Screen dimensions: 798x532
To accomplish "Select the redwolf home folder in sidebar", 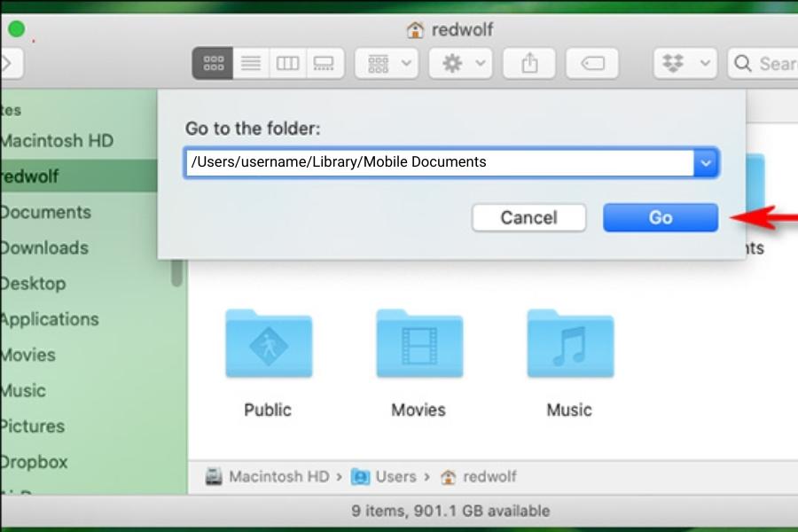I will [35, 176].
